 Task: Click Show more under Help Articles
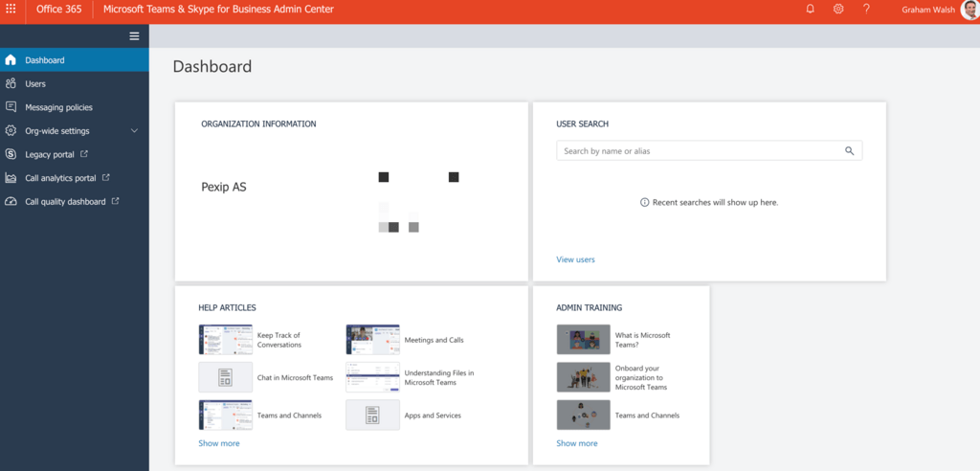point(219,443)
